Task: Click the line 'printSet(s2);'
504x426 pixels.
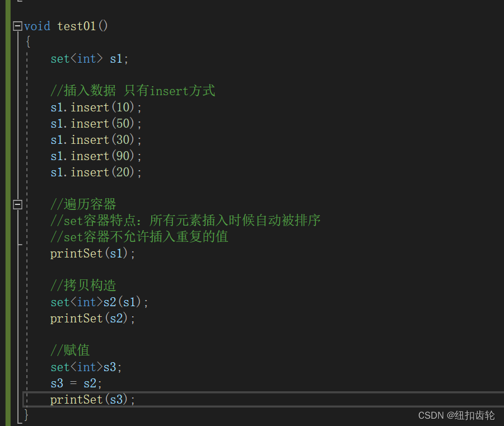Action: tap(92, 319)
